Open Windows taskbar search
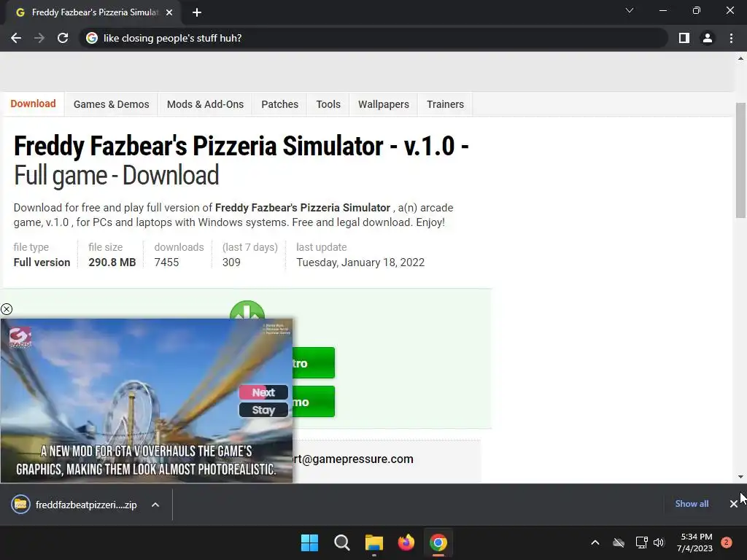The width and height of the screenshot is (747, 560). 341,542
